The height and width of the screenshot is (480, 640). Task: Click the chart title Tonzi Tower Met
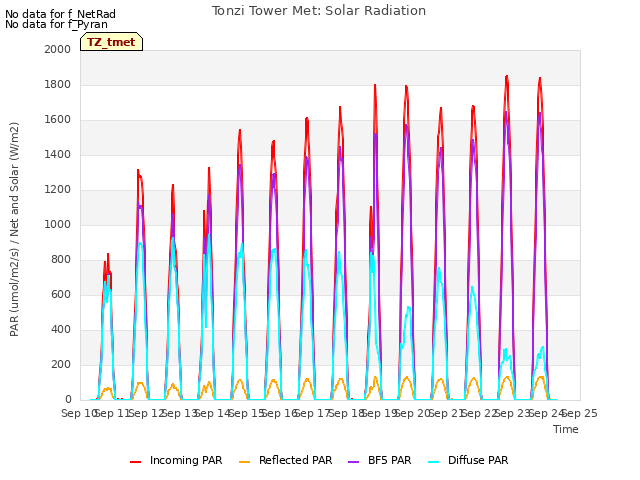point(319,11)
